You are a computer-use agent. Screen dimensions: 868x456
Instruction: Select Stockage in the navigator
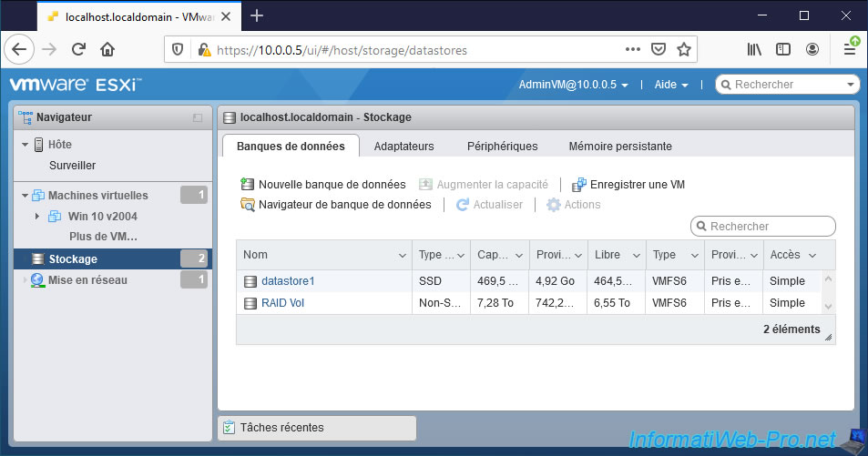point(113,258)
